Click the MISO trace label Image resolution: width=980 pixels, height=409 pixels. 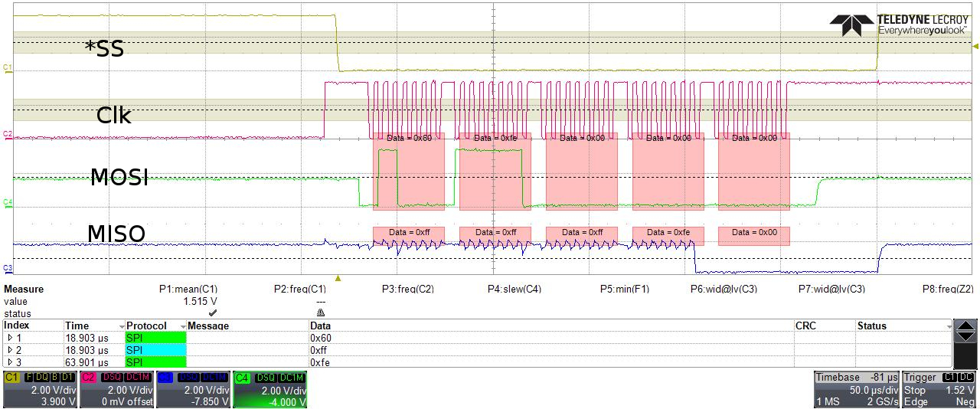pyautogui.click(x=116, y=234)
